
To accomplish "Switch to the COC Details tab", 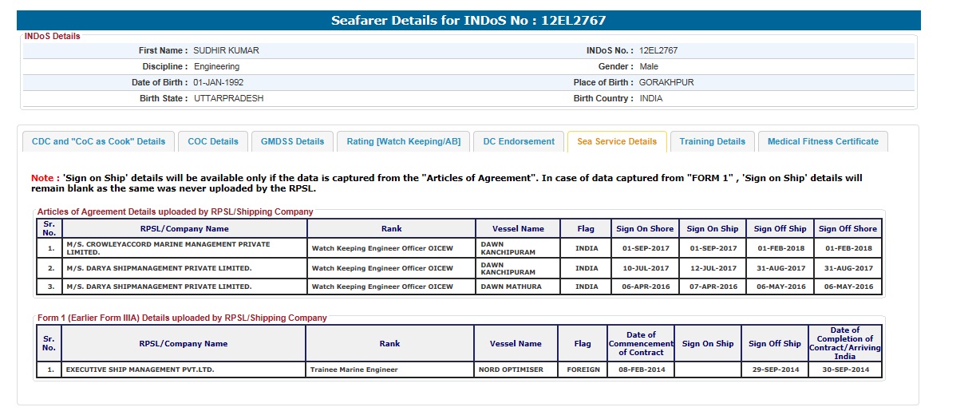I will point(213,141).
